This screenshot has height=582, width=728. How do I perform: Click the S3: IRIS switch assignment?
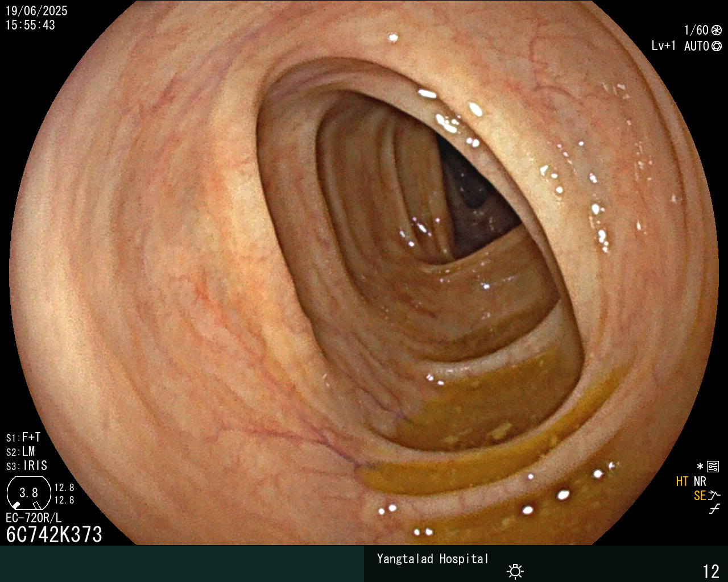click(x=27, y=466)
